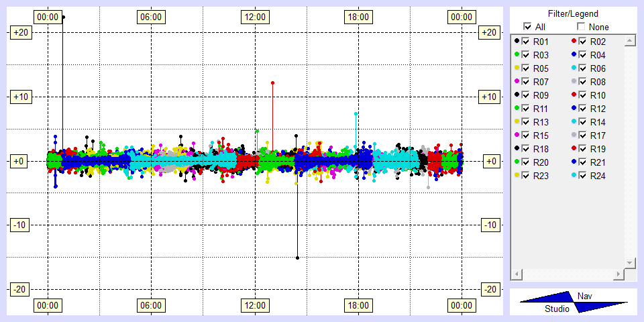Disable the R21 series checkbox
This screenshot has width=644, height=322.
tap(583, 162)
